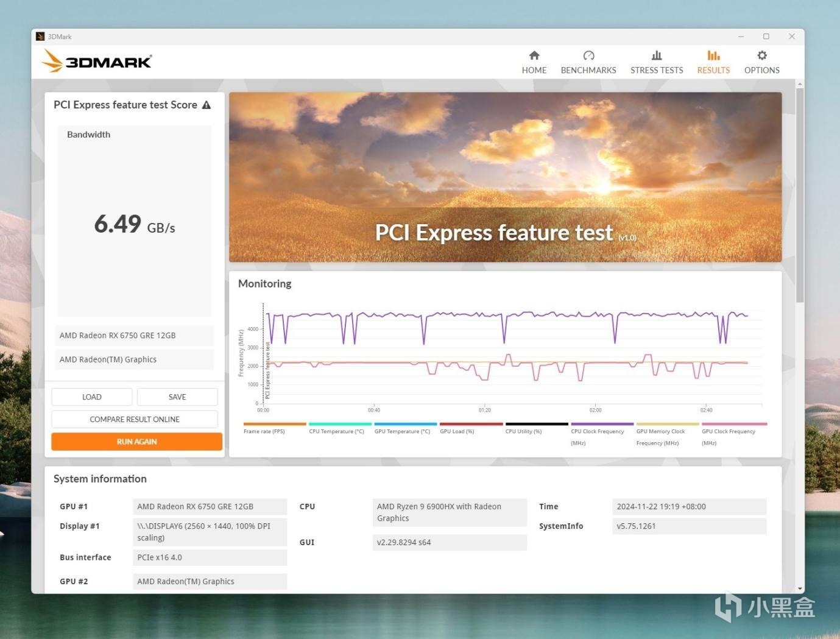
Task: Click the Home house icon
Action: (534, 55)
